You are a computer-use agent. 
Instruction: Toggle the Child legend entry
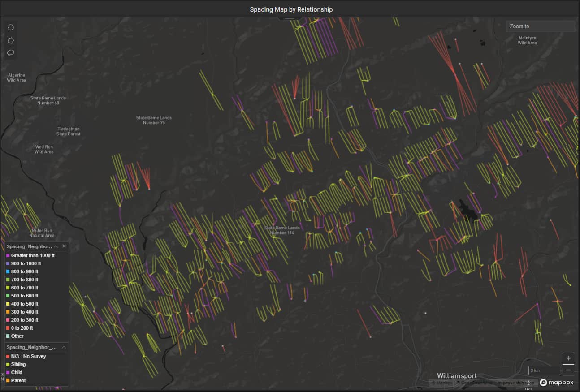click(x=16, y=372)
